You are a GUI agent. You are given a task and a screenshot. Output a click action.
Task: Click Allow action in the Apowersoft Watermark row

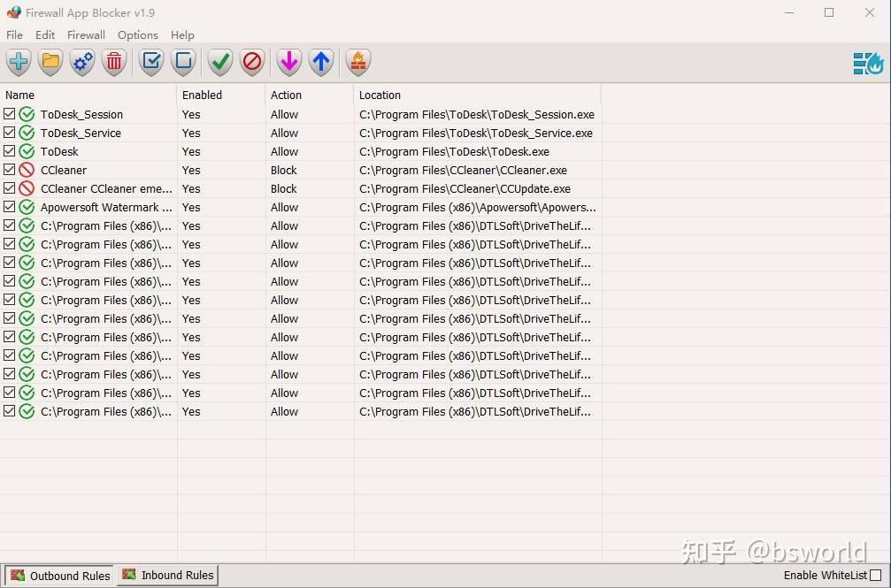point(284,208)
